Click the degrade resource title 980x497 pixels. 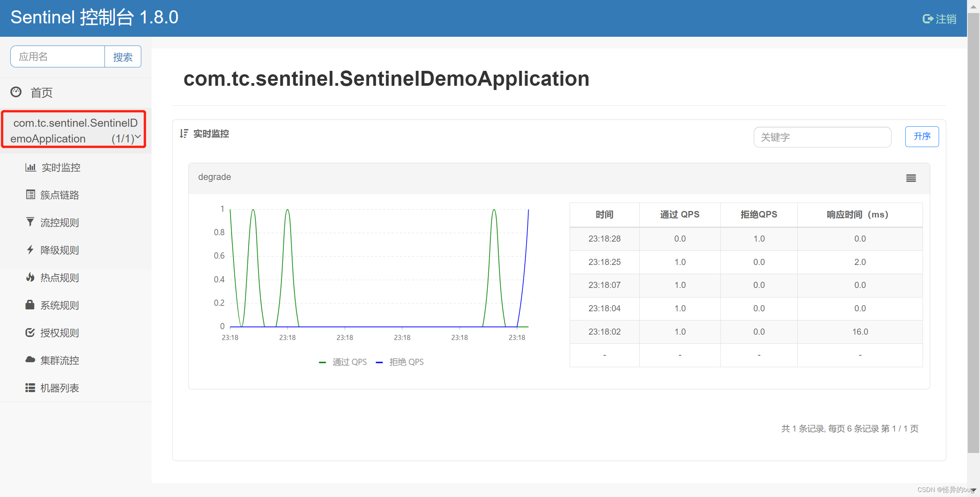coord(214,177)
